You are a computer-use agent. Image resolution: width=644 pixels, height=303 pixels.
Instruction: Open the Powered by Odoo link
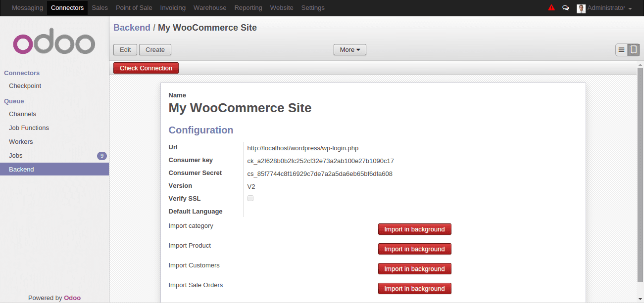point(72,298)
